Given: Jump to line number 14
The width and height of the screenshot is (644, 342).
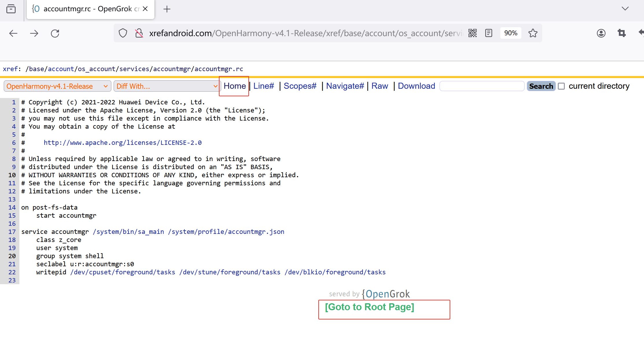Looking at the screenshot, I should point(12,207).
